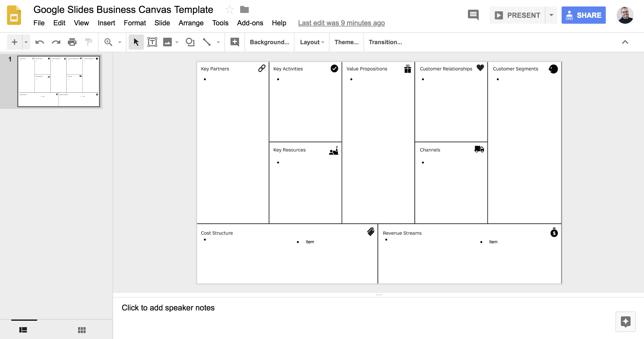This screenshot has width=644, height=339.
Task: Select the shape tool icon
Action: coord(190,42)
